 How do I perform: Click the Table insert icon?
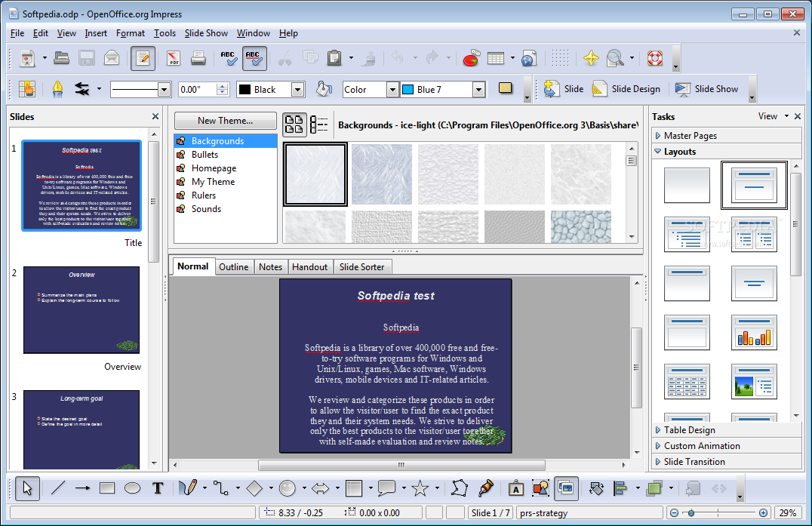pyautogui.click(x=496, y=58)
